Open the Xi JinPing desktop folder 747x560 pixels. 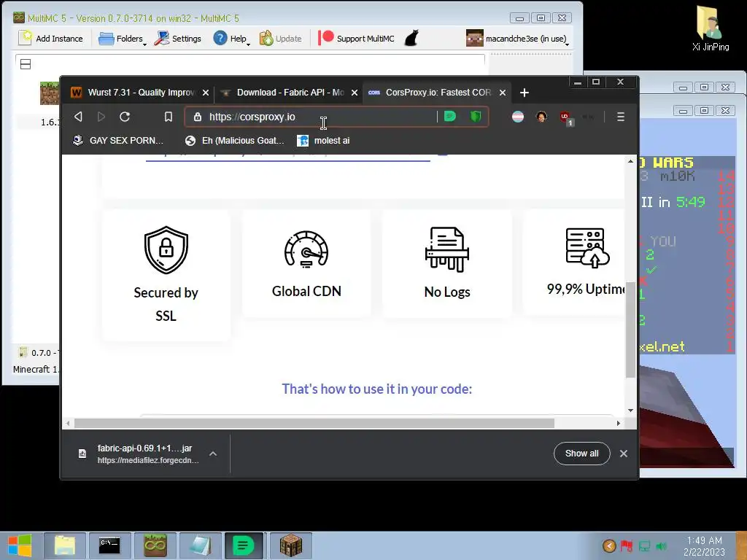(x=711, y=28)
